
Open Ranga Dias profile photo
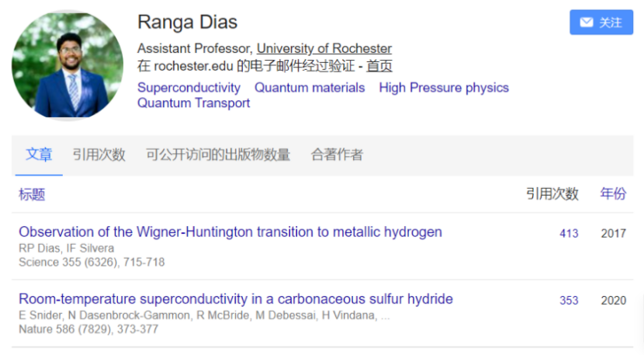coord(68,65)
